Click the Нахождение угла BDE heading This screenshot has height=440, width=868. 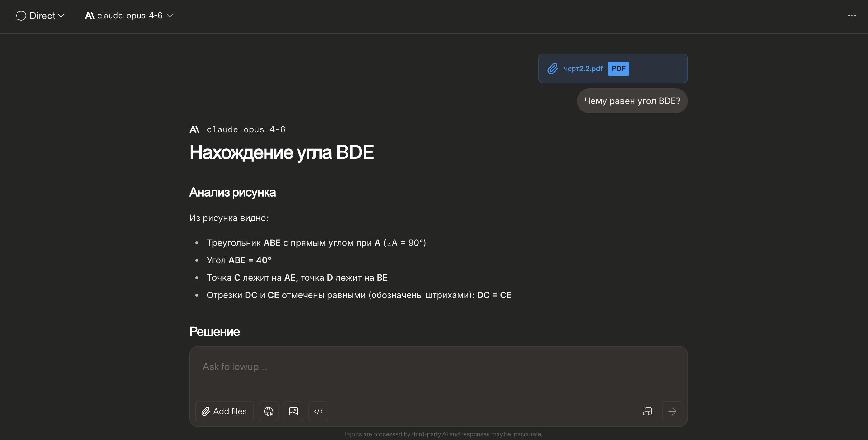click(281, 152)
